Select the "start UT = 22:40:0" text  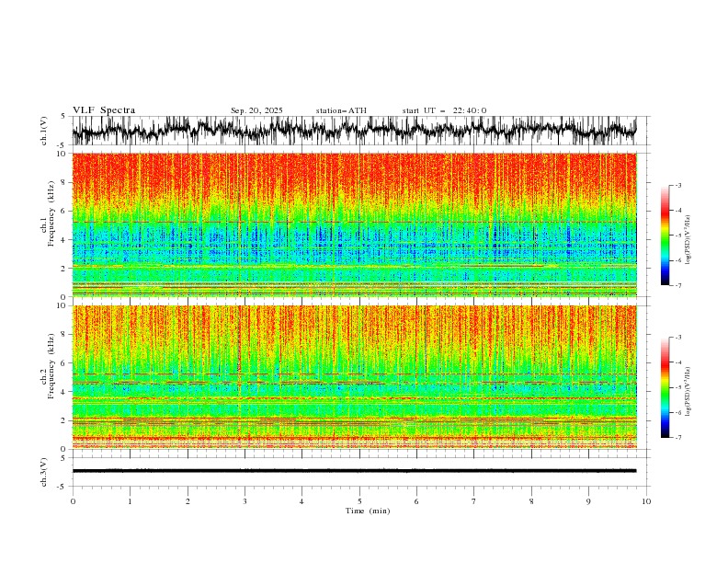click(x=444, y=110)
